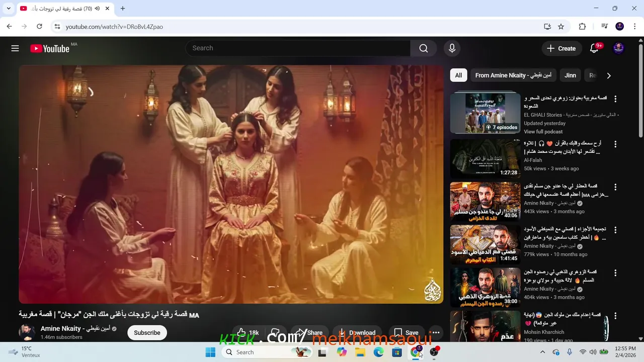Screen dimensions: 644x362
Task: Click the search magnifier button
Action: click(x=424, y=48)
